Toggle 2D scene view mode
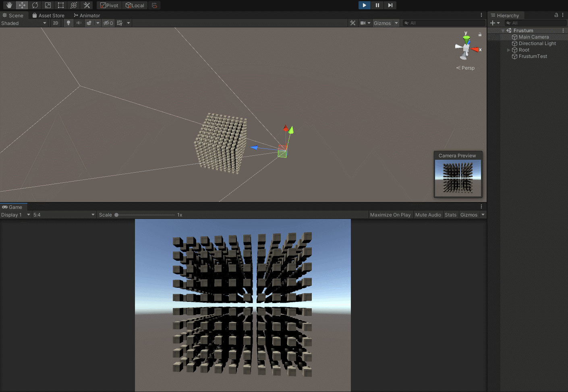Image resolution: width=568 pixels, height=392 pixels. tap(56, 23)
